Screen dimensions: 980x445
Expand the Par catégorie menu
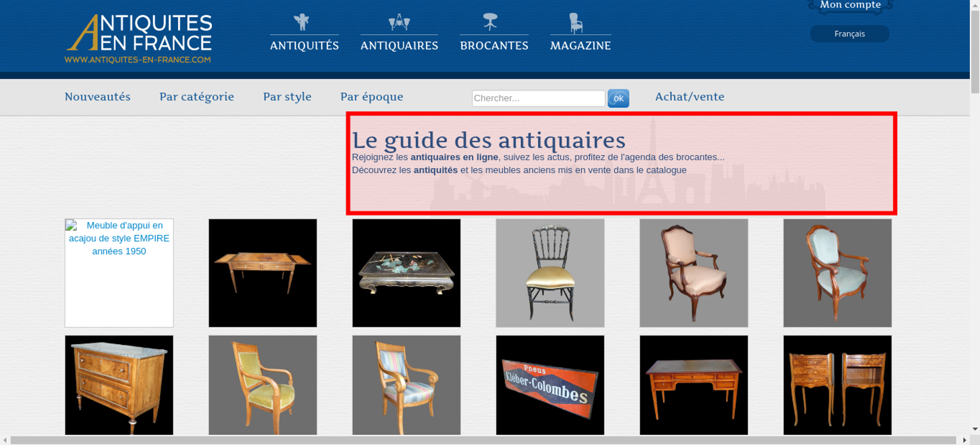tap(196, 97)
